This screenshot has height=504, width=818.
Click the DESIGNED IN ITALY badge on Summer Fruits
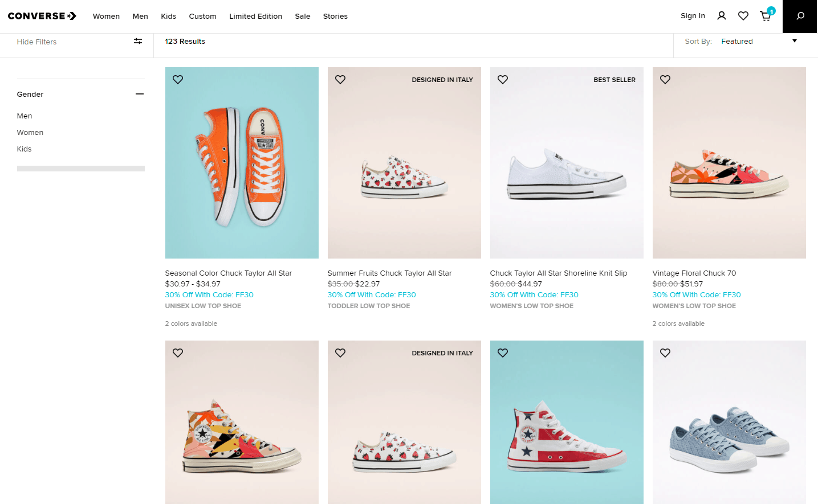(442, 80)
